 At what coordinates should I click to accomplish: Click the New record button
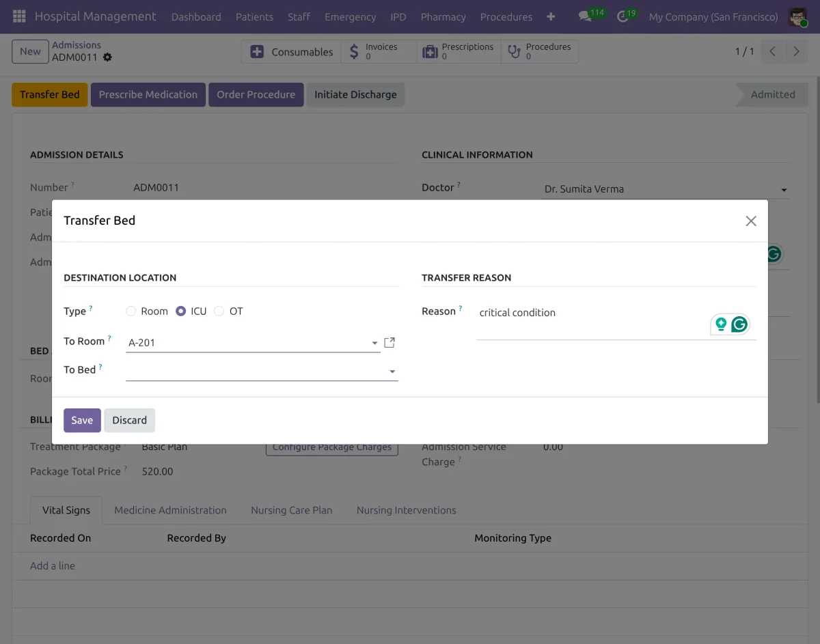[x=30, y=51]
